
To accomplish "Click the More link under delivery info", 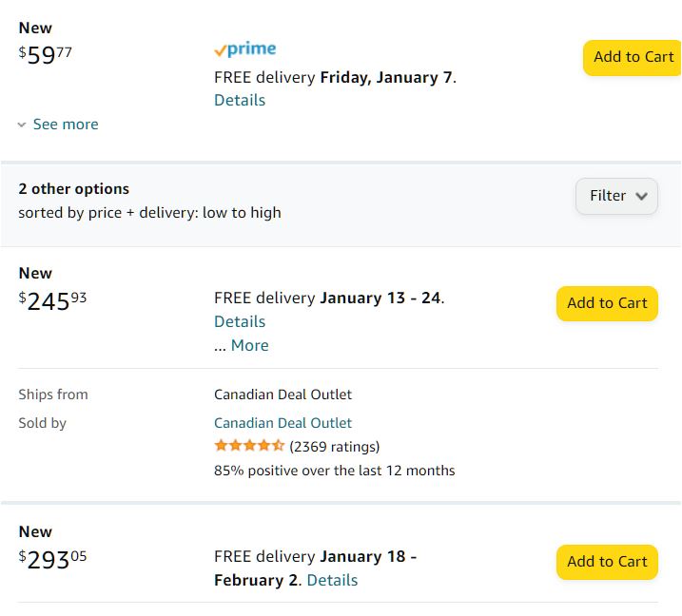I will (x=249, y=345).
